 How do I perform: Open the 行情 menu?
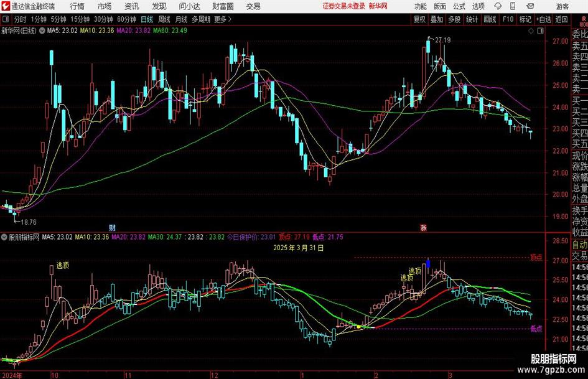[77, 6]
